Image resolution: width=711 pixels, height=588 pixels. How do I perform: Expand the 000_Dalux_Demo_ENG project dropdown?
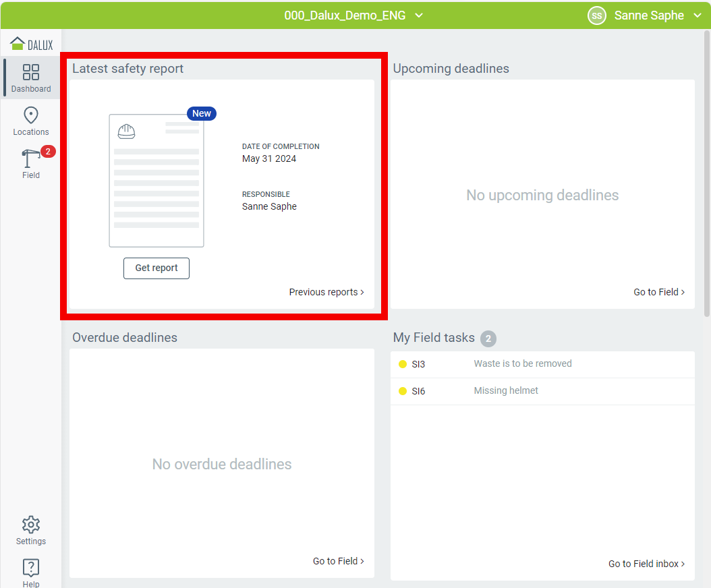click(x=353, y=16)
